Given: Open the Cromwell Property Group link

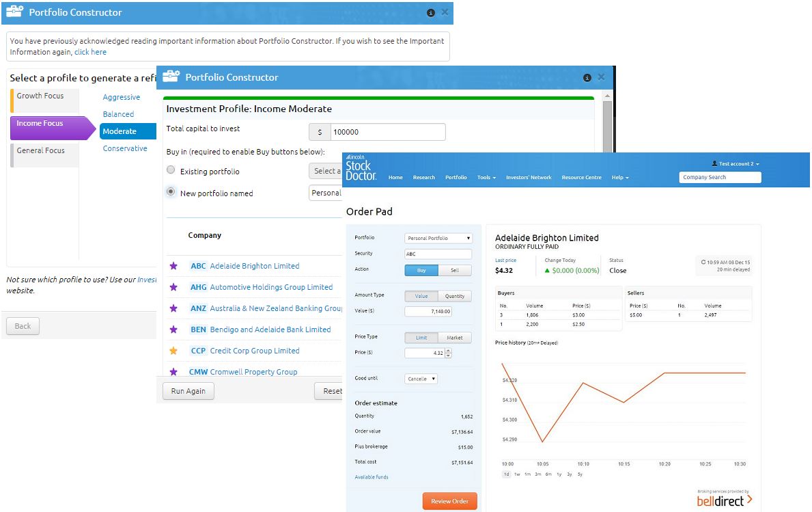Looking at the screenshot, I should (x=254, y=372).
